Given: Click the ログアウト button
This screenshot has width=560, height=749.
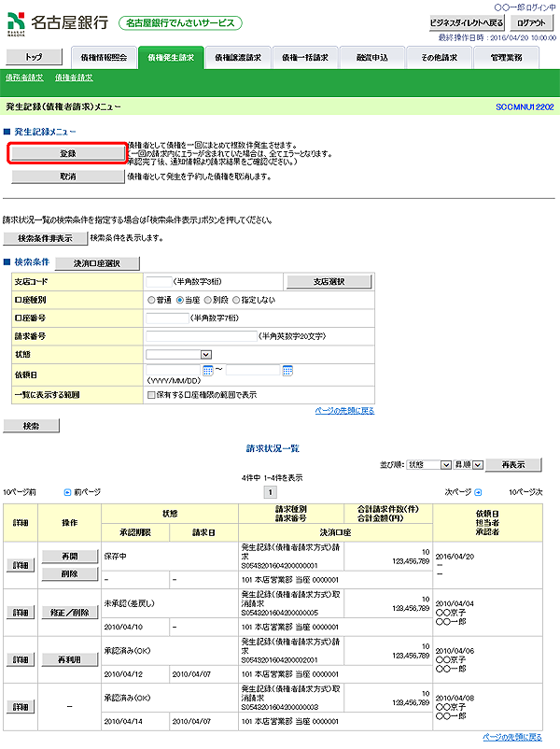Looking at the screenshot, I should coord(531,23).
